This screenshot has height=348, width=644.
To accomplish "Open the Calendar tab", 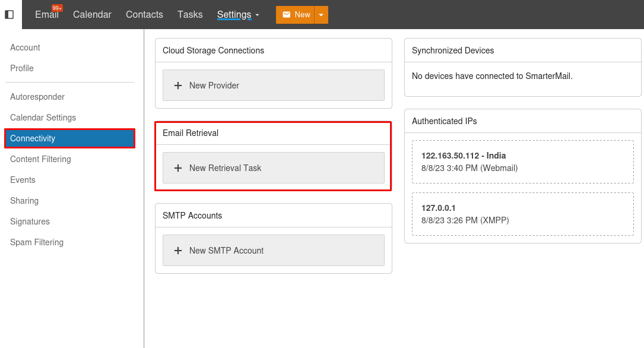I will tap(92, 15).
